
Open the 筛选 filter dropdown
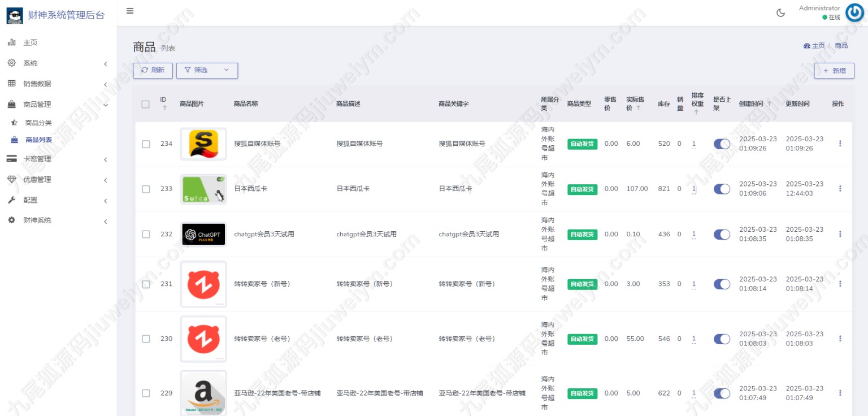click(x=207, y=70)
